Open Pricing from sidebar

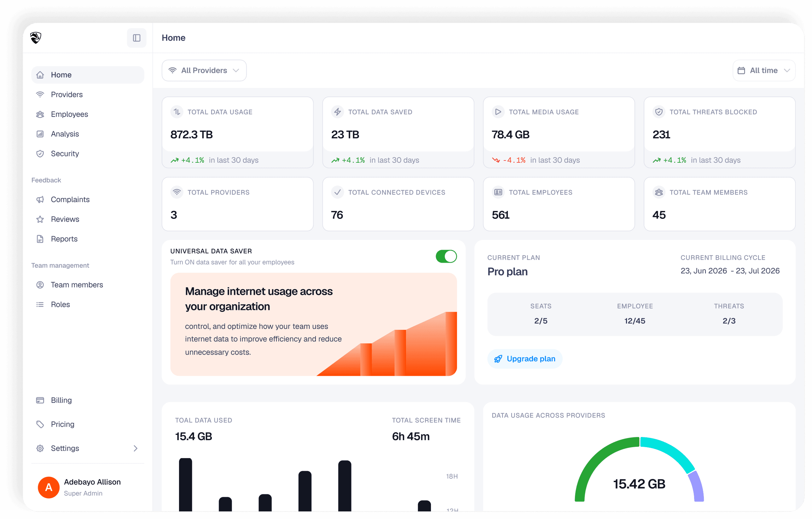coord(88,424)
